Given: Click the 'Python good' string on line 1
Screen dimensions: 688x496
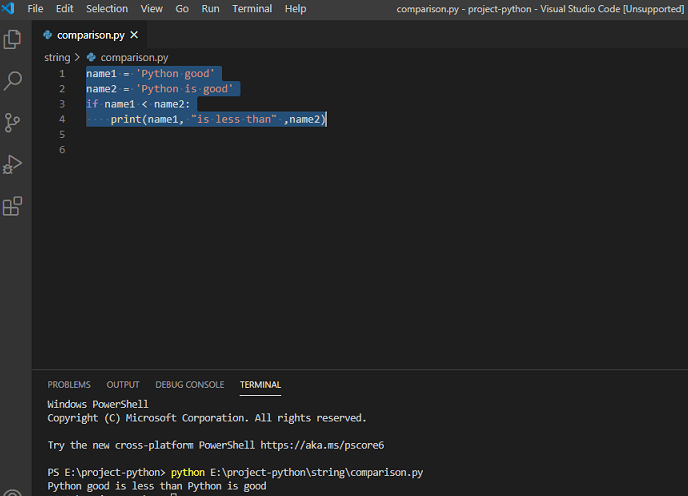Looking at the screenshot, I should click(176, 74).
